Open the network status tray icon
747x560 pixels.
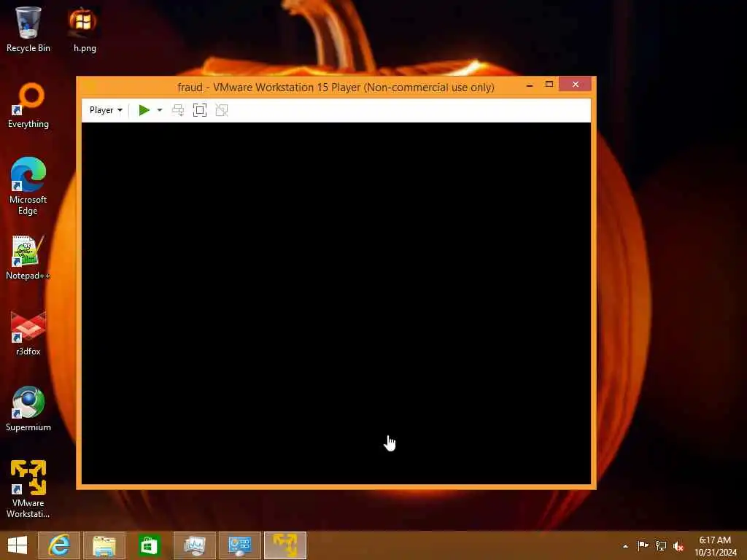(x=661, y=545)
